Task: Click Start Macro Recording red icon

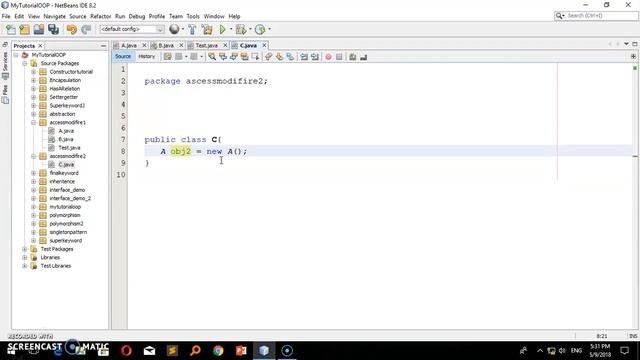Action: pos(328,57)
